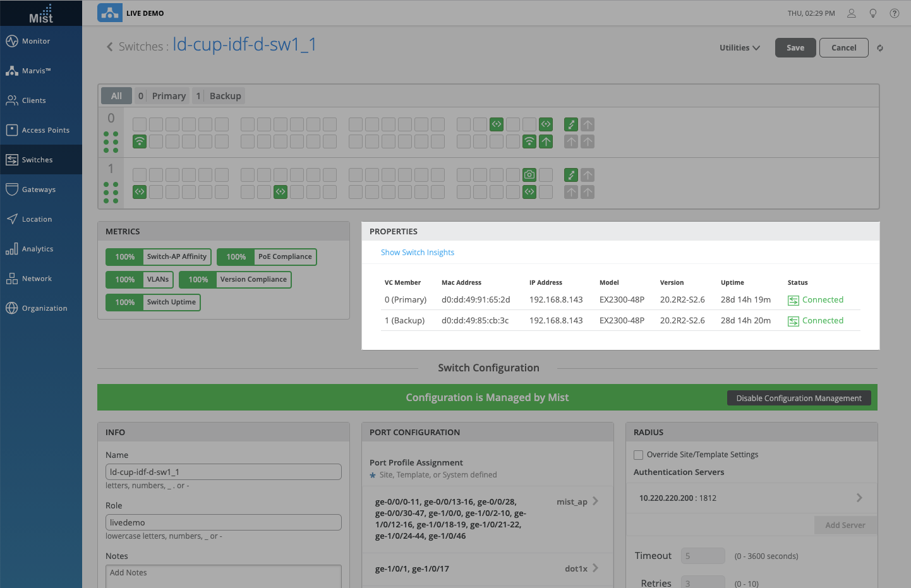Open Marvis from the sidebar
The height and width of the screenshot is (588, 911).
pos(36,71)
